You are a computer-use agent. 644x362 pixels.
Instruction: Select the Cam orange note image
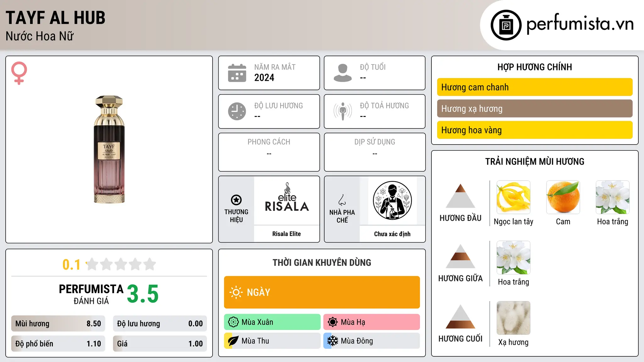(563, 197)
